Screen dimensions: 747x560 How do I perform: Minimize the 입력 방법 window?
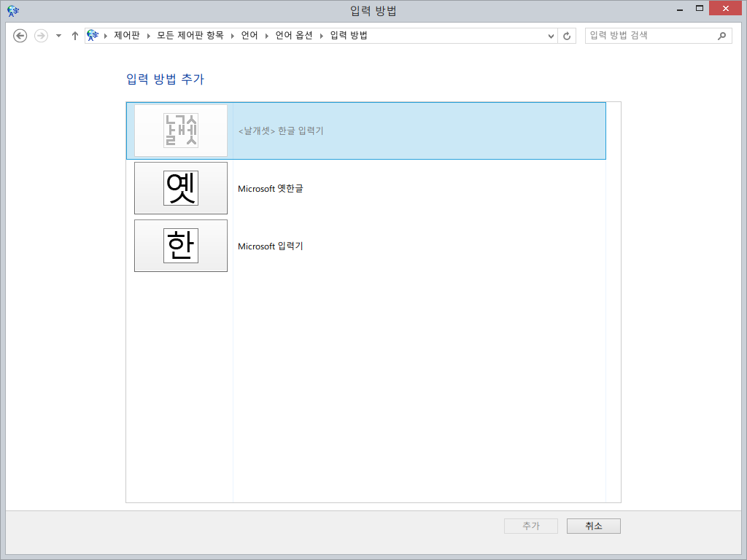680,9
